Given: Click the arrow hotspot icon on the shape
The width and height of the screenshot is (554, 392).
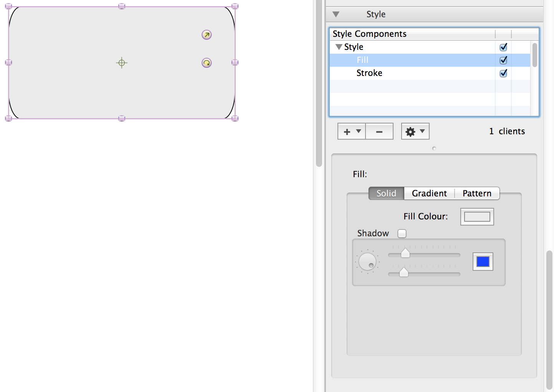Looking at the screenshot, I should pyautogui.click(x=207, y=35).
